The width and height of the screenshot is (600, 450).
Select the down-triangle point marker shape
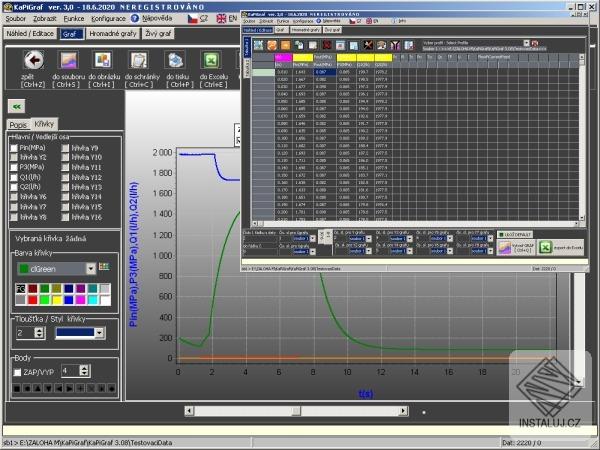(48, 388)
